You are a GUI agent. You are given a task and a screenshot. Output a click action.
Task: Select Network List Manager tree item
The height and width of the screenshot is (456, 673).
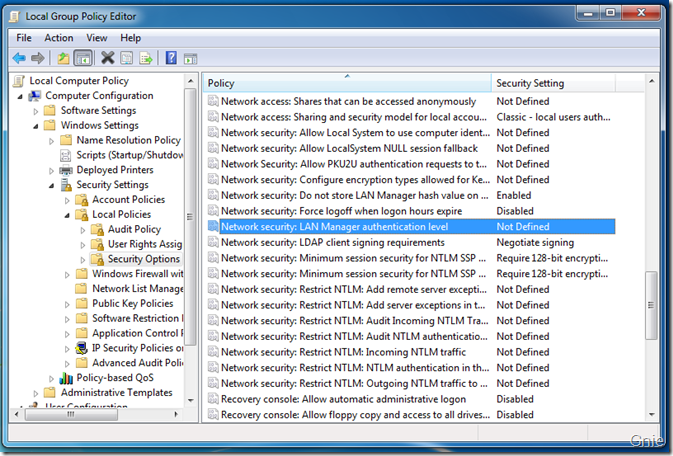coord(137,289)
